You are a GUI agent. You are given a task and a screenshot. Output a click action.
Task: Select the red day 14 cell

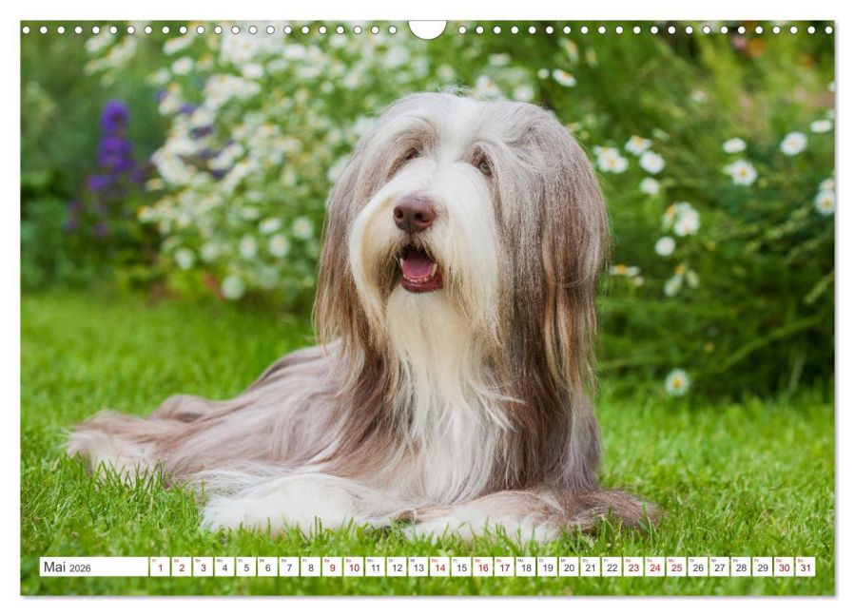coord(440,567)
